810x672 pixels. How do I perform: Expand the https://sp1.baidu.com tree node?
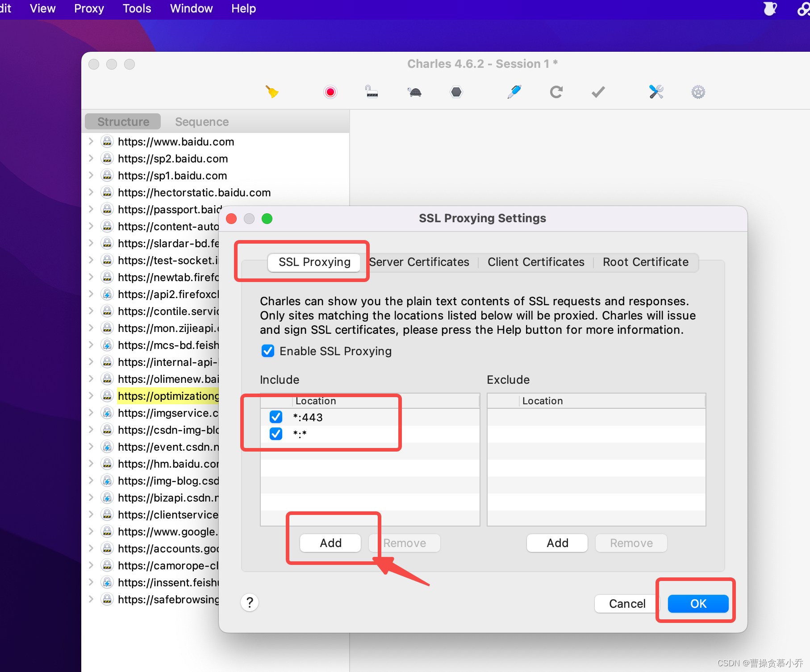(x=91, y=175)
